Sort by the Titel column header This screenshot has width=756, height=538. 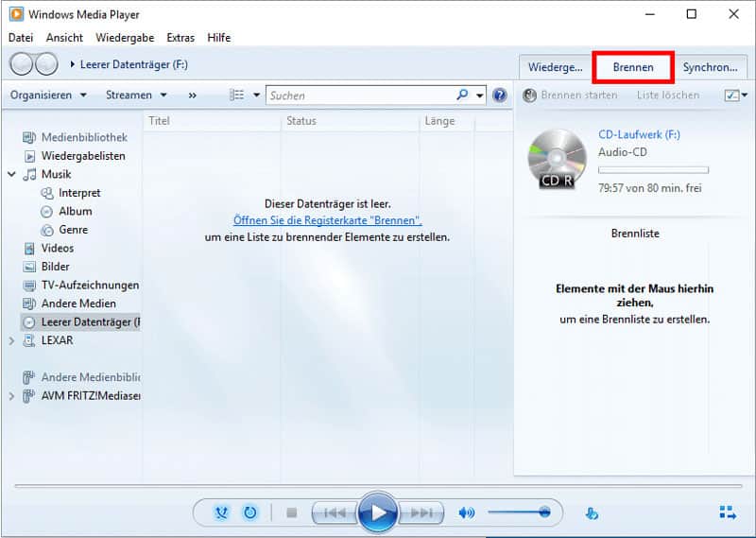(212, 121)
